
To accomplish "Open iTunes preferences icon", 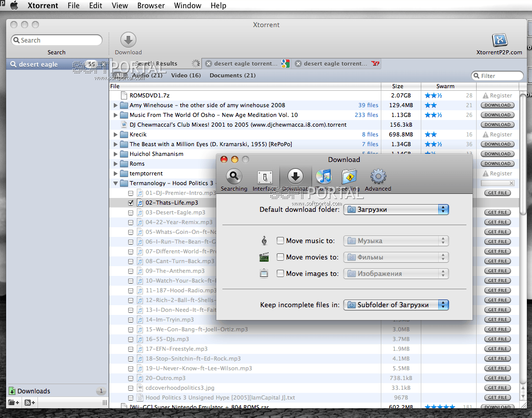I will (x=323, y=176).
